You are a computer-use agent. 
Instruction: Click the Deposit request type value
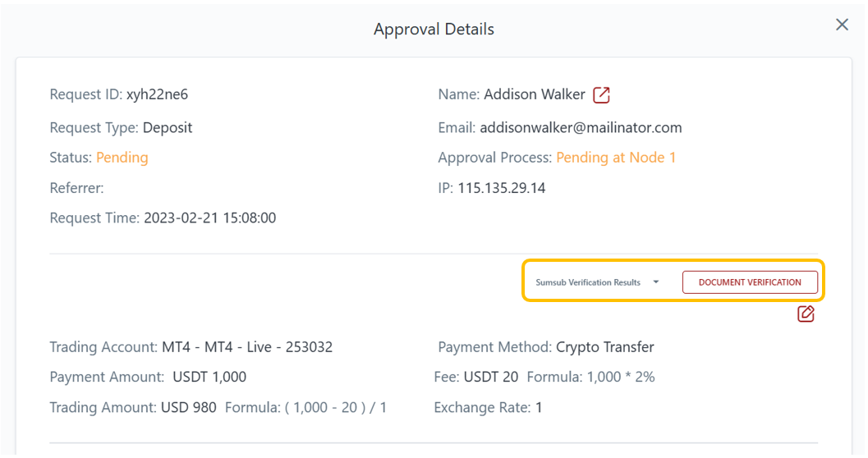tap(168, 128)
